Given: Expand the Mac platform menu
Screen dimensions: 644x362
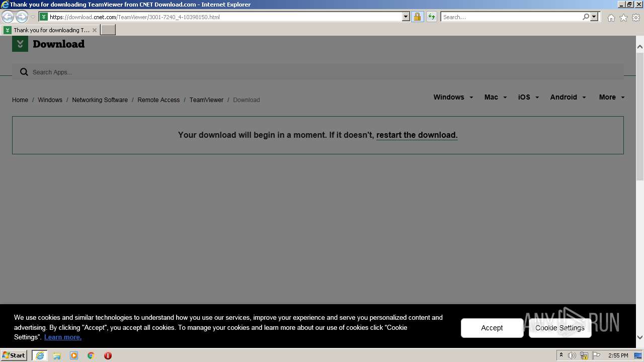Looking at the screenshot, I should coord(496,97).
